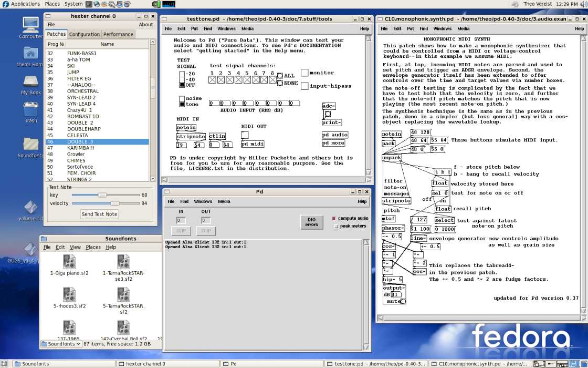Open the Places menu in top panel
The height and width of the screenshot is (368, 588).
click(x=52, y=4)
